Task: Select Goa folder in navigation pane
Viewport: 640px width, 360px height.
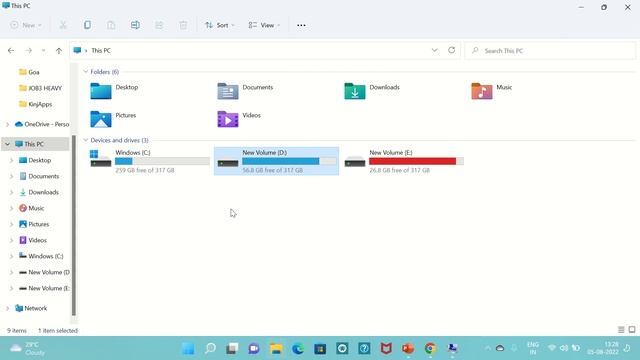Action: coord(29,72)
